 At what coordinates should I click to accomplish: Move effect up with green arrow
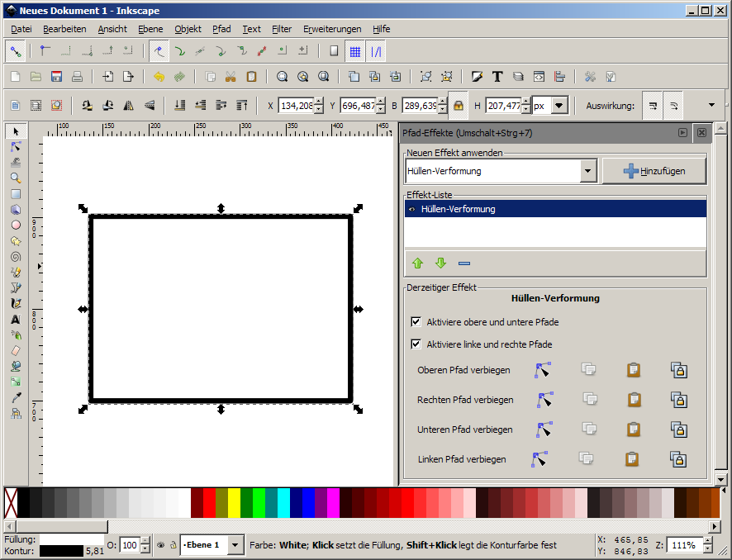(417, 263)
